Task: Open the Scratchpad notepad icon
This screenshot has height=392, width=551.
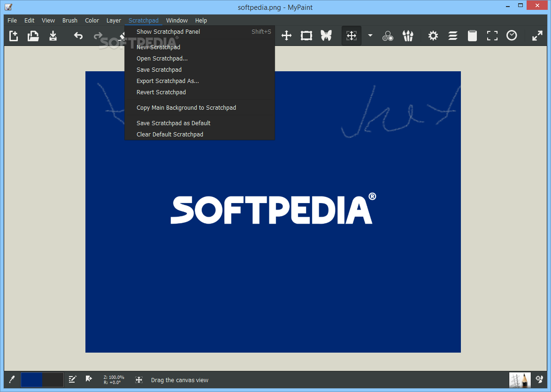Action: click(473, 36)
